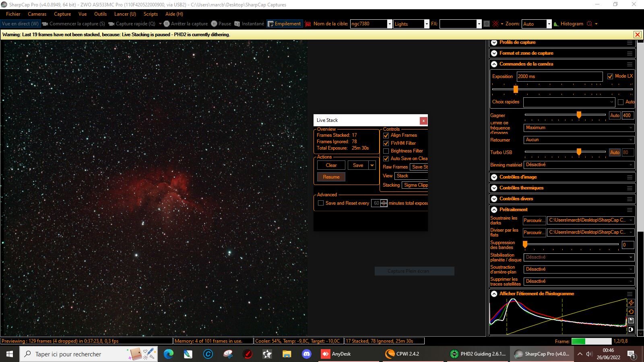Image resolution: width=644 pixels, height=362 pixels.
Task: Switch to PHD2 Guiding in taskbar
Action: (478, 354)
